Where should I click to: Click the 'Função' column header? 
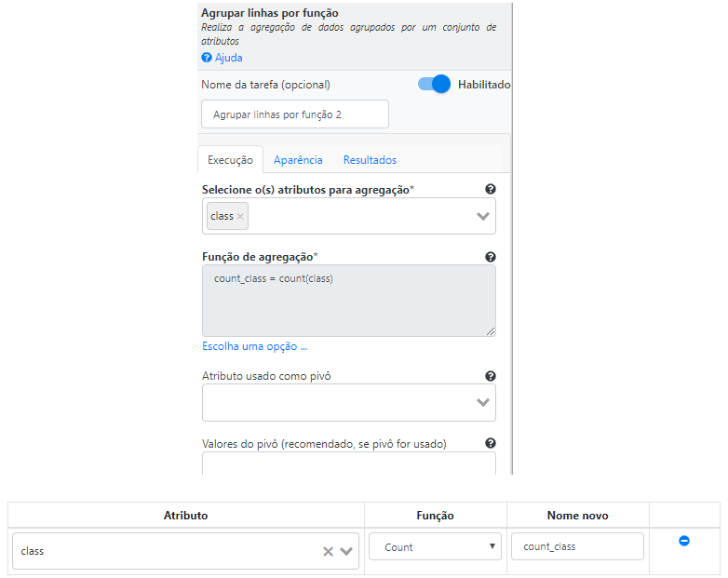point(435,516)
